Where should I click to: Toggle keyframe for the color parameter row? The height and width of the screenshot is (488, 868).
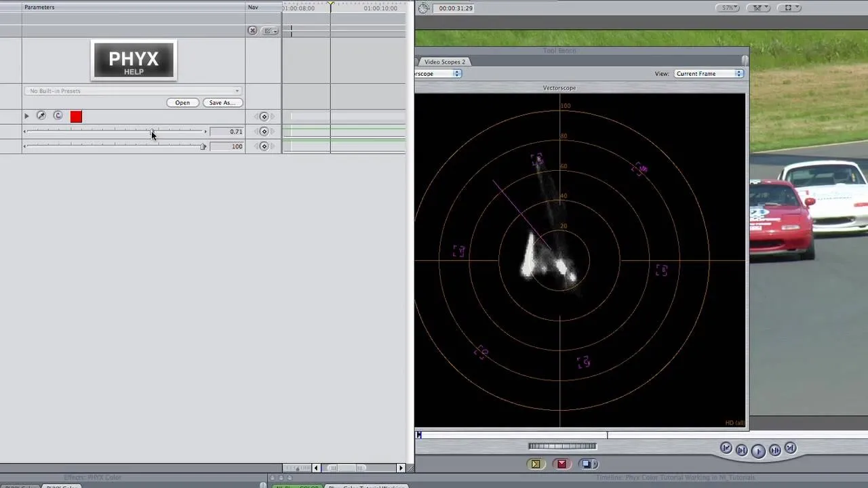coord(264,117)
